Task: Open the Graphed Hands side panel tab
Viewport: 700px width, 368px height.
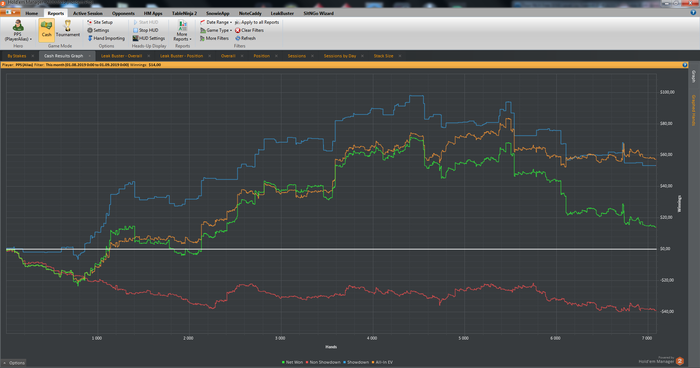Action: [x=693, y=110]
